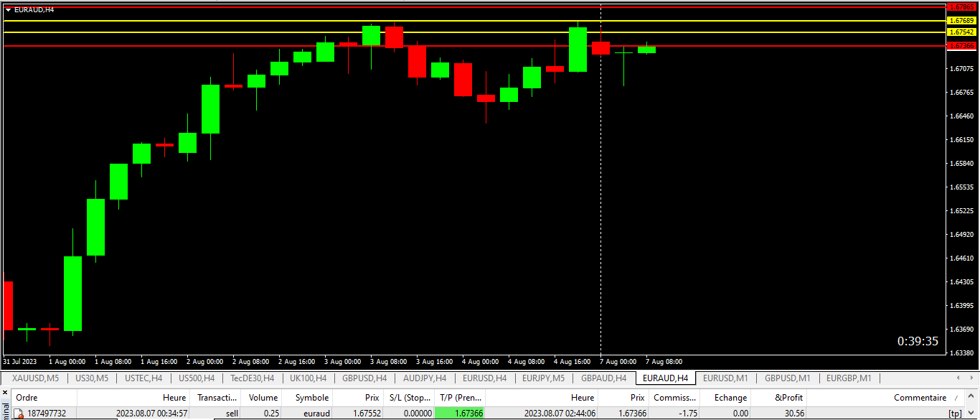This screenshot has width=980, height=420.
Task: Click the 7 Aug 08:00 time label
Action: click(664, 362)
